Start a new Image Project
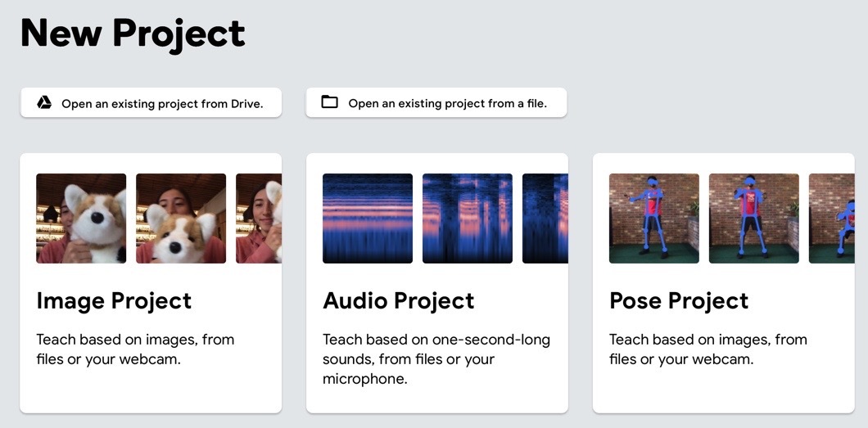Image resolution: width=868 pixels, height=428 pixels. tap(151, 283)
